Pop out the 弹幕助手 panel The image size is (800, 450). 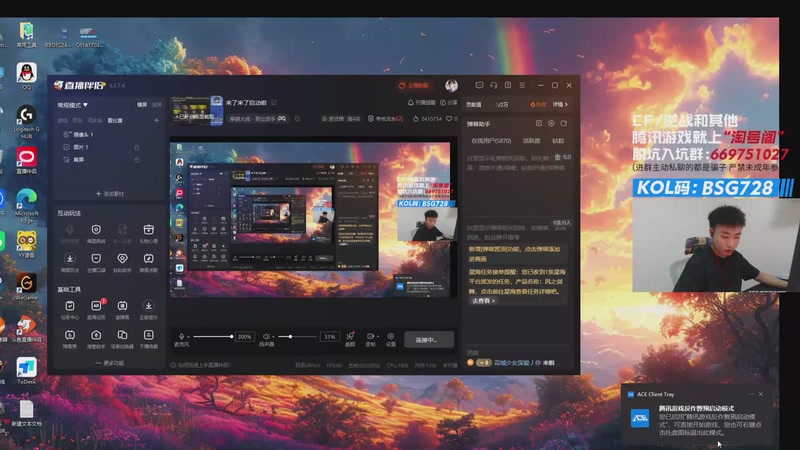click(564, 123)
